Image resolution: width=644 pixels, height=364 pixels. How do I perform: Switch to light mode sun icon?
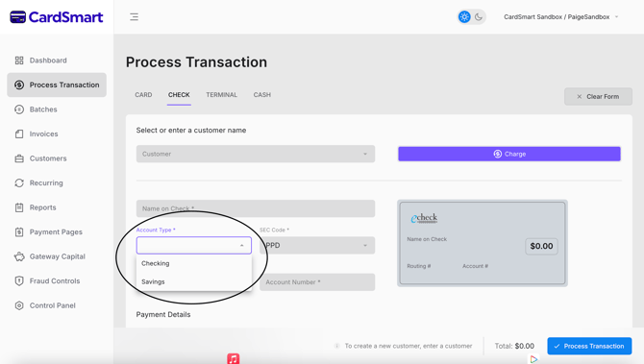click(x=464, y=17)
